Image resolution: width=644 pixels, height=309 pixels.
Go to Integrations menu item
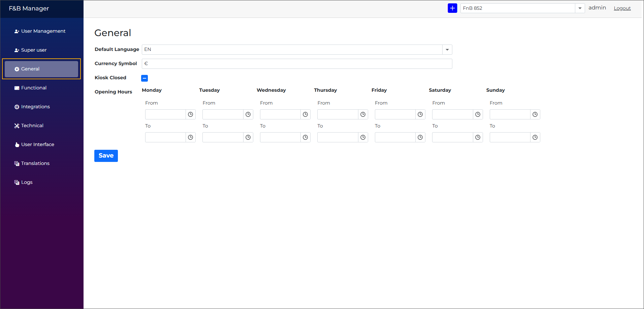point(35,107)
